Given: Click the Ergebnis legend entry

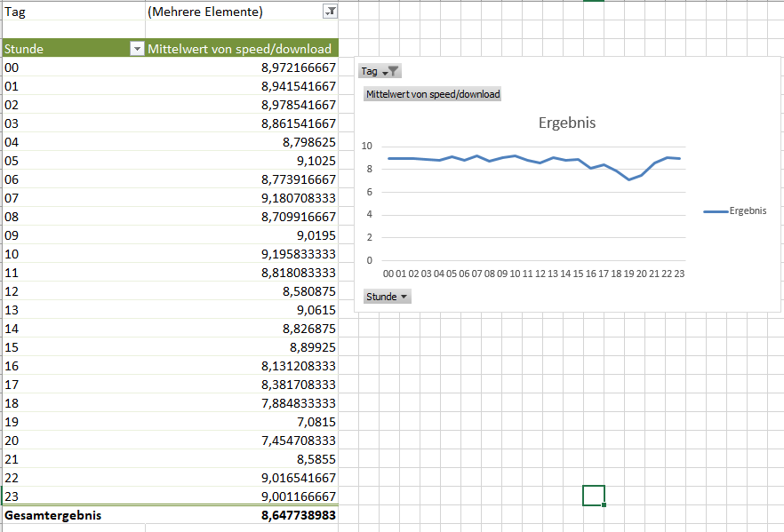Looking at the screenshot, I should click(735, 211).
